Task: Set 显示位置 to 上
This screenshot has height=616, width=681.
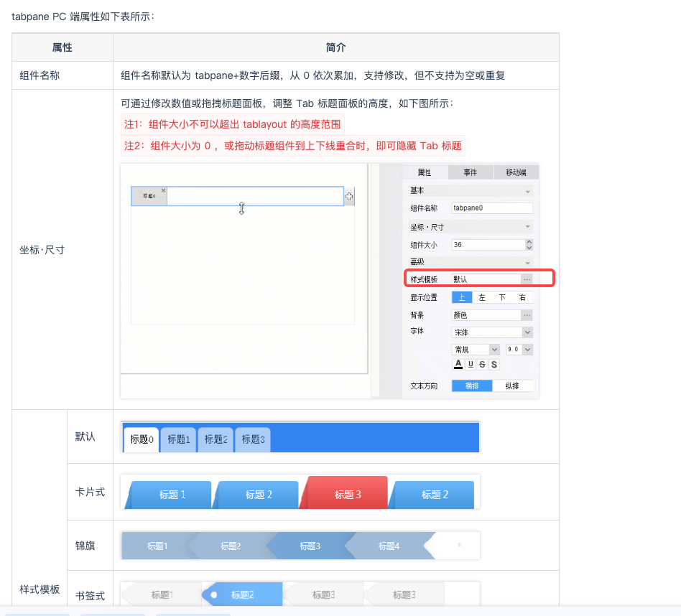Action: [462, 297]
